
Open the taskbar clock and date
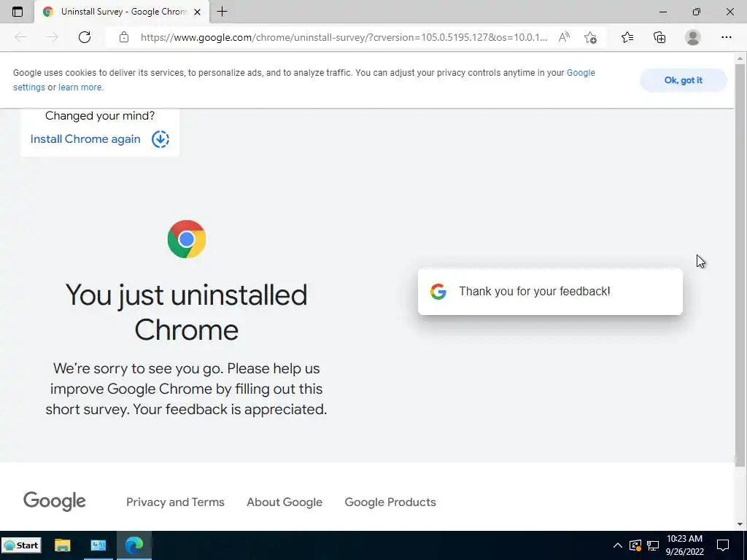pyautogui.click(x=684, y=545)
